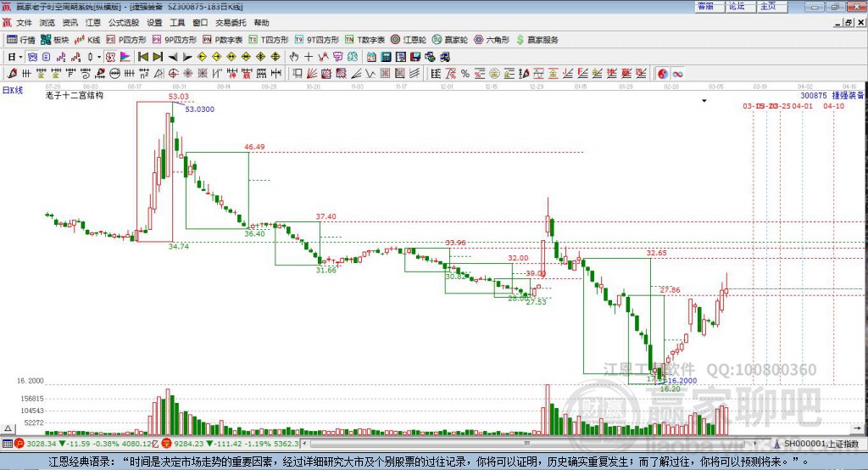Click the 老子十二宫结构 chart label
Image resolution: width=868 pixels, height=470 pixels.
(x=75, y=95)
